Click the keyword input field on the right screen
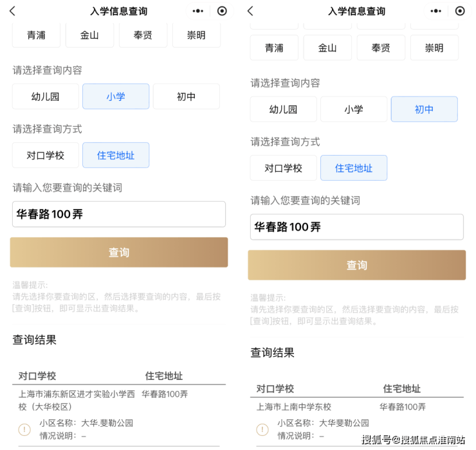476x450 pixels. 357,227
